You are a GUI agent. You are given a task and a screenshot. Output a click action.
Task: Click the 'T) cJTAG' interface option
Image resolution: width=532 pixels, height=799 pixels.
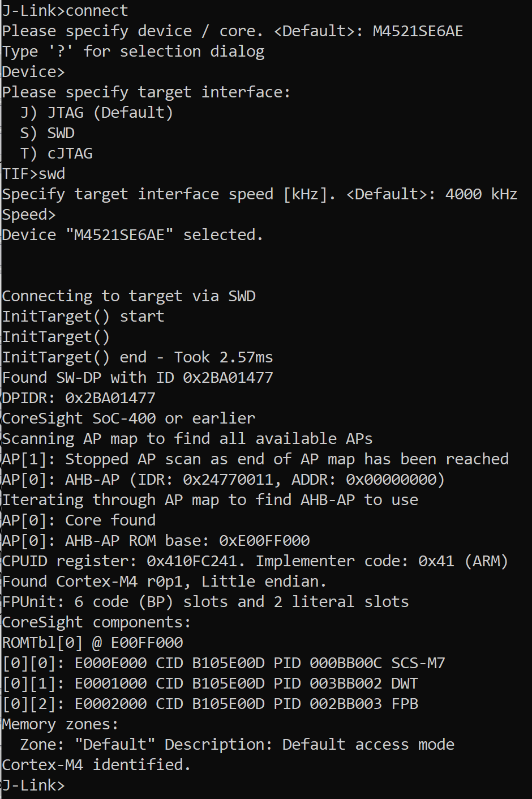pyautogui.click(x=57, y=153)
